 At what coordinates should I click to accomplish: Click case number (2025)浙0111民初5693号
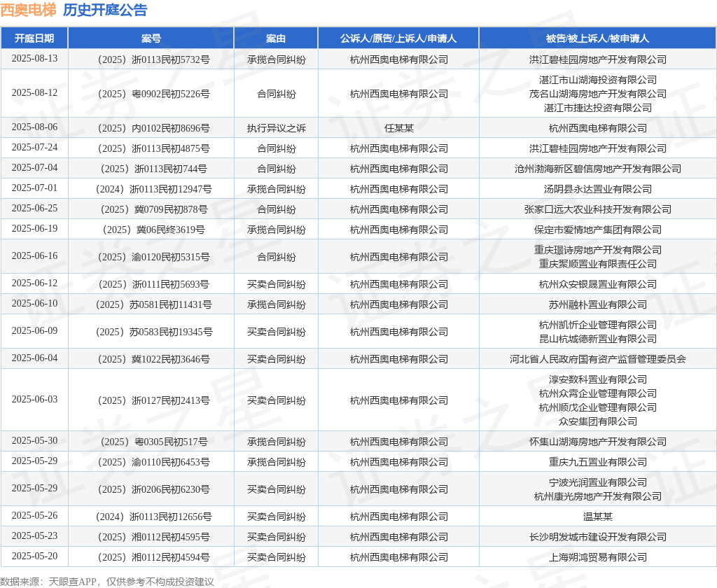(x=153, y=284)
